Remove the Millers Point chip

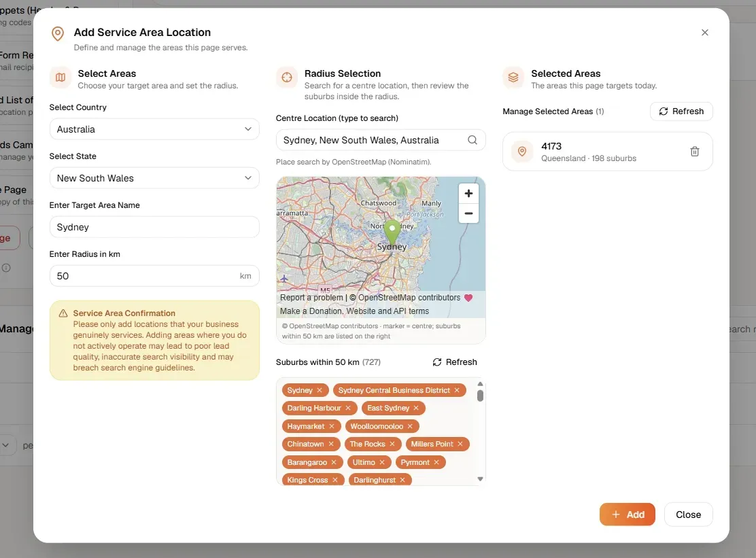pyautogui.click(x=460, y=444)
